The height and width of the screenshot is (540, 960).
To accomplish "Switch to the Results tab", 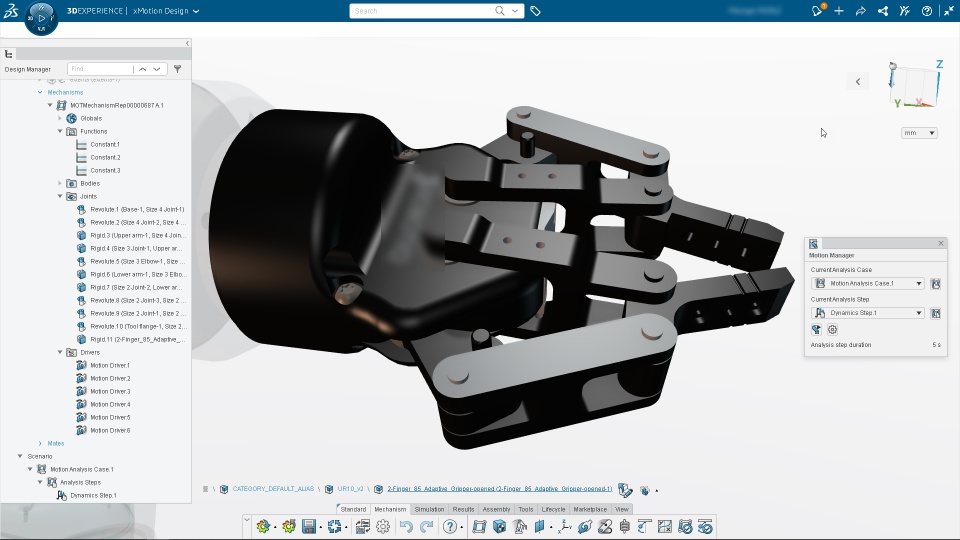I will (463, 509).
